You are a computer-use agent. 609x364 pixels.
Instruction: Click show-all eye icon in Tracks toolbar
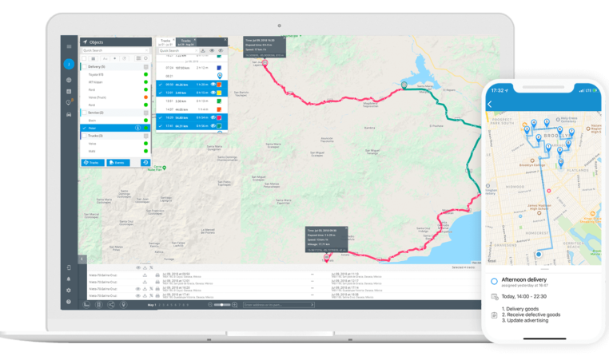pyautogui.click(x=212, y=50)
